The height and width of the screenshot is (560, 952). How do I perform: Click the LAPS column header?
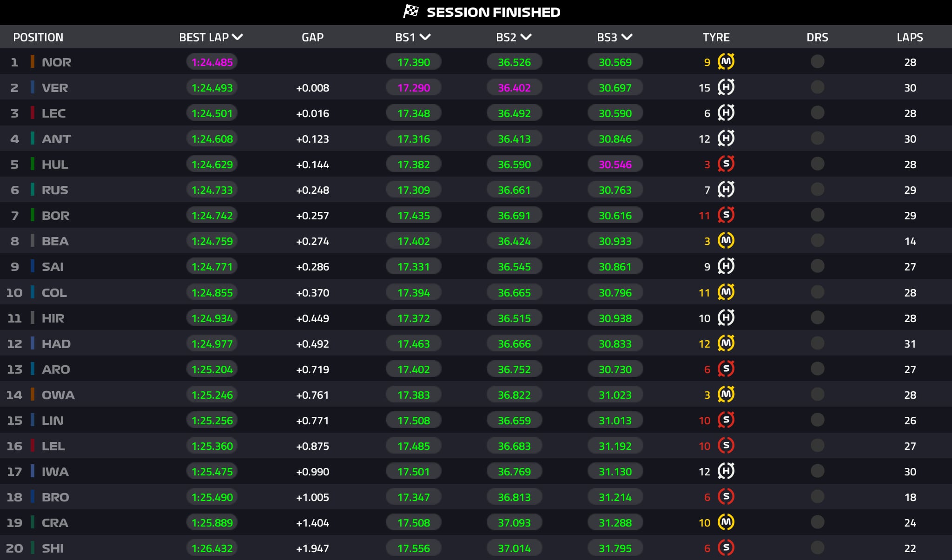point(910,37)
